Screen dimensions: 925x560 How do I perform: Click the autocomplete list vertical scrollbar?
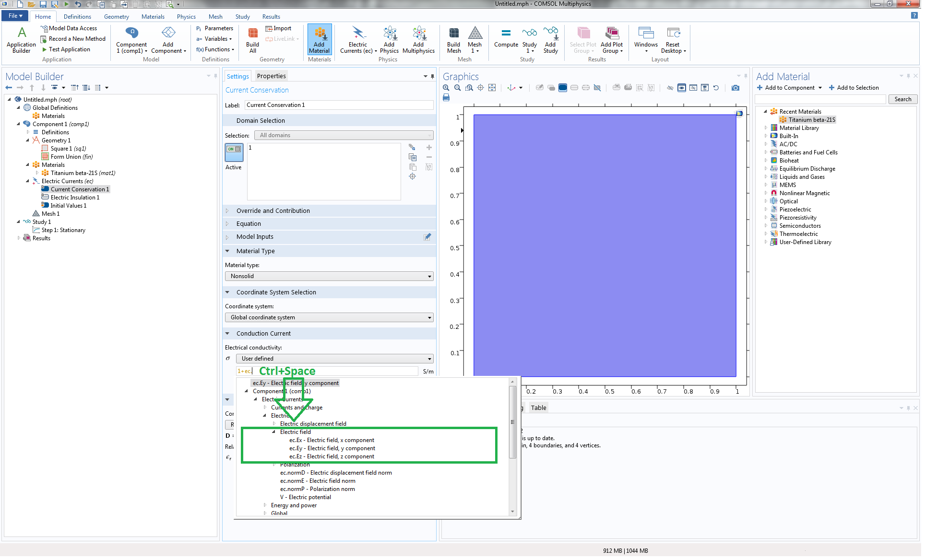(512, 422)
